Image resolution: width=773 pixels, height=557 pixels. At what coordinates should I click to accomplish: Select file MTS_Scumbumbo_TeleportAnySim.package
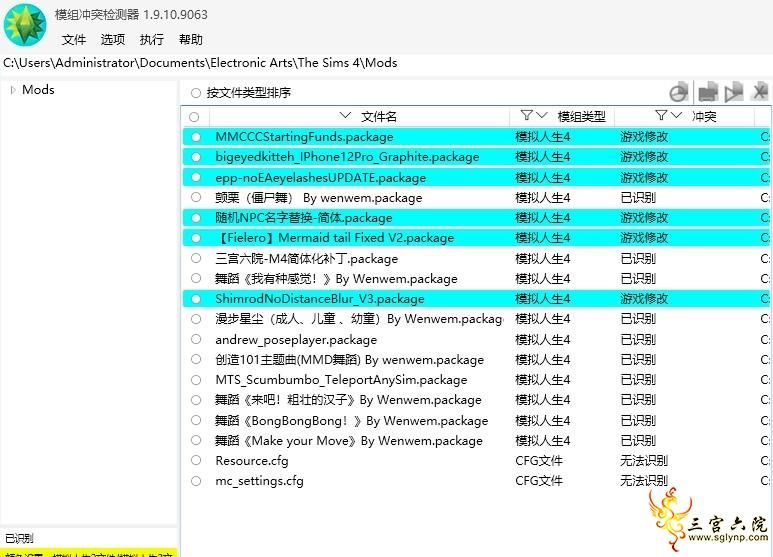pos(341,380)
